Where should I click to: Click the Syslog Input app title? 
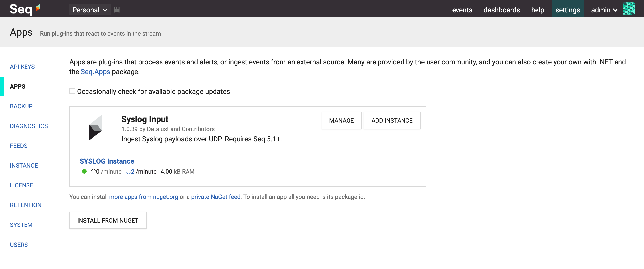tap(145, 119)
